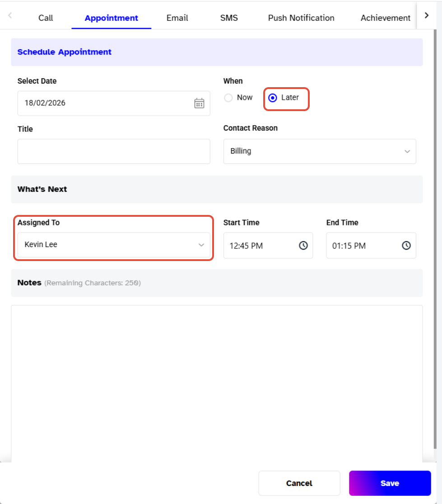Image resolution: width=442 pixels, height=504 pixels.
Task: Expand the Contact Reason dropdown
Action: click(x=320, y=151)
